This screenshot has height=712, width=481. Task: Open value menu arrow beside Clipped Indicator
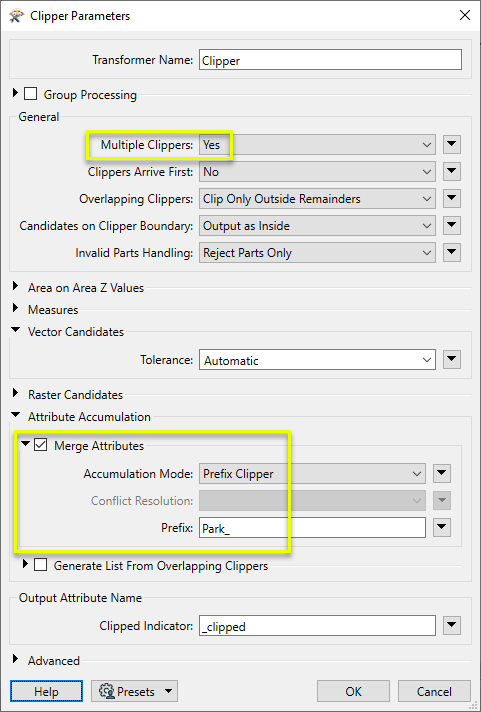(451, 626)
